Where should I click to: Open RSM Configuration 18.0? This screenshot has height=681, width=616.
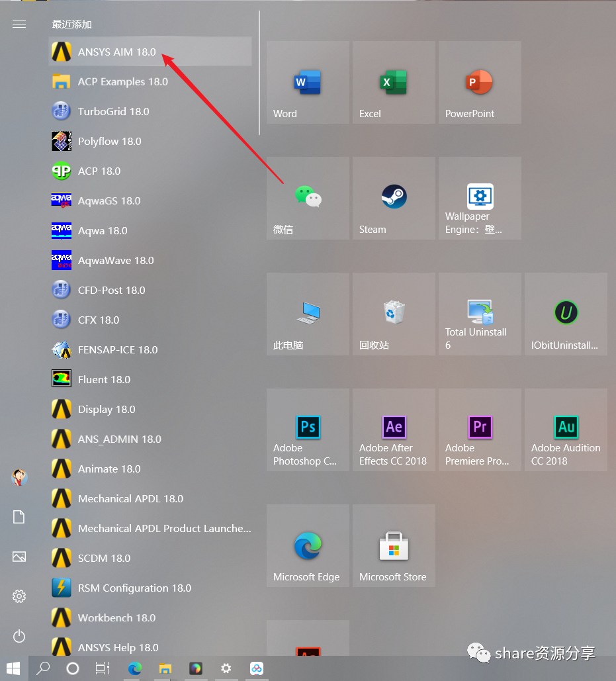click(x=150, y=588)
